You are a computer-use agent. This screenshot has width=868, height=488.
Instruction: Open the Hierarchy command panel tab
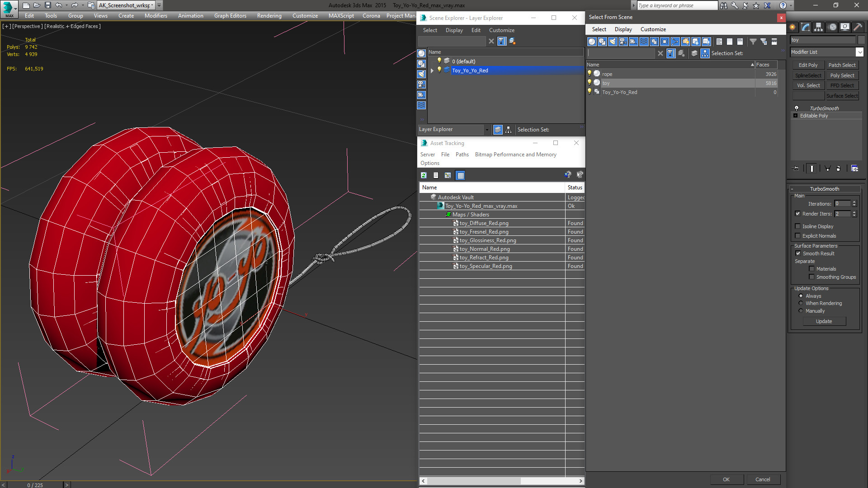(818, 27)
